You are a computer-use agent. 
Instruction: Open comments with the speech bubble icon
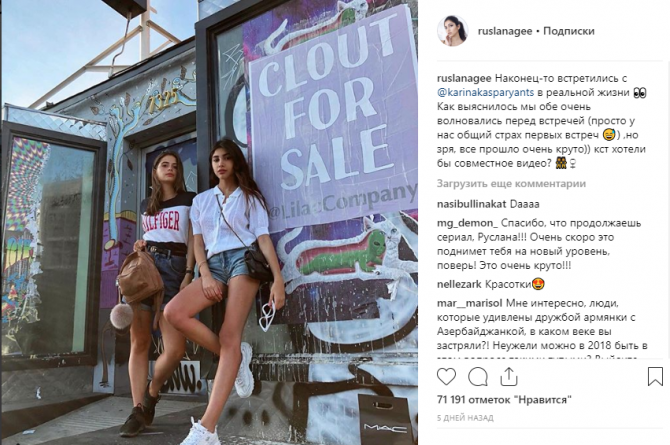(478, 377)
